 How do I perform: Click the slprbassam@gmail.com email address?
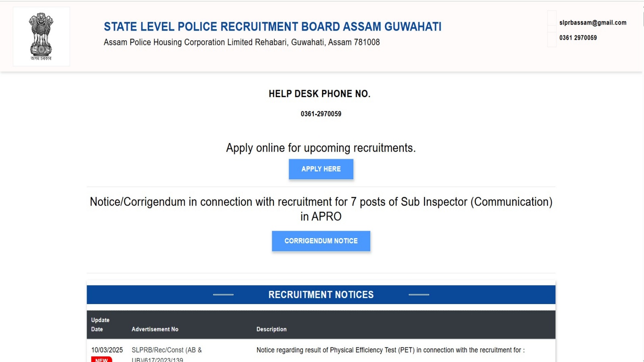click(592, 23)
